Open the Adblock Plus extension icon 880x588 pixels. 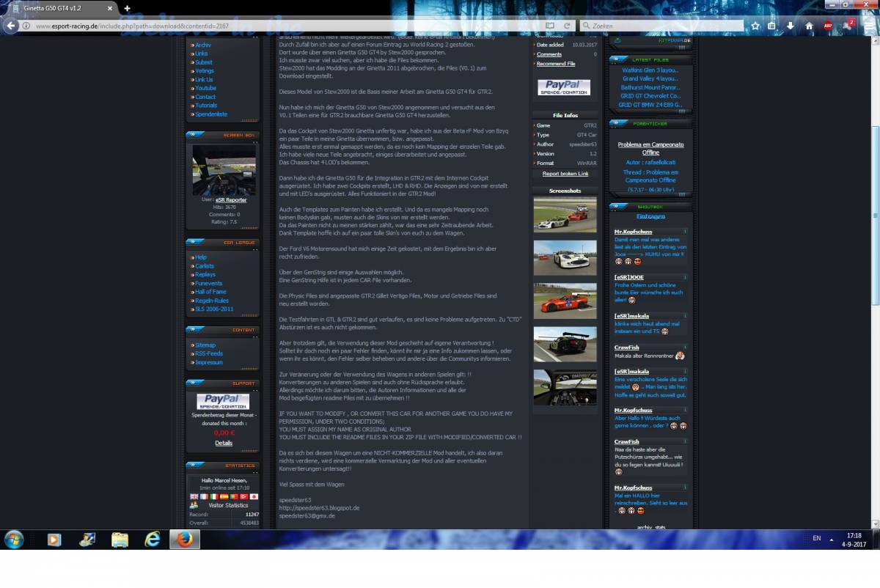coord(828,26)
